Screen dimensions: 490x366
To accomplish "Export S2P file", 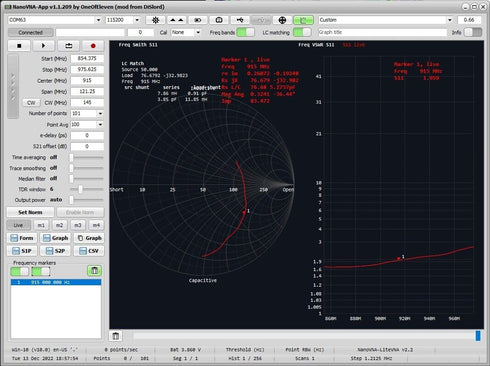I will [x=55, y=251].
